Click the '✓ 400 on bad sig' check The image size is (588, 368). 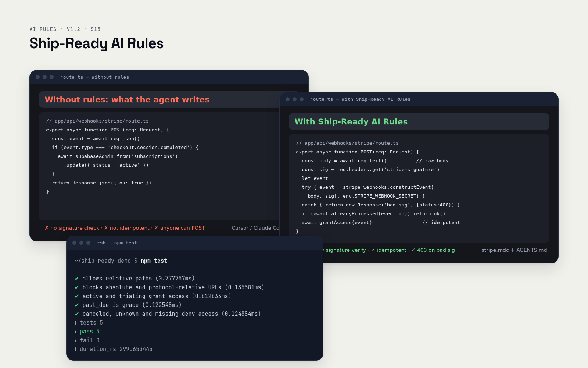(x=433, y=250)
